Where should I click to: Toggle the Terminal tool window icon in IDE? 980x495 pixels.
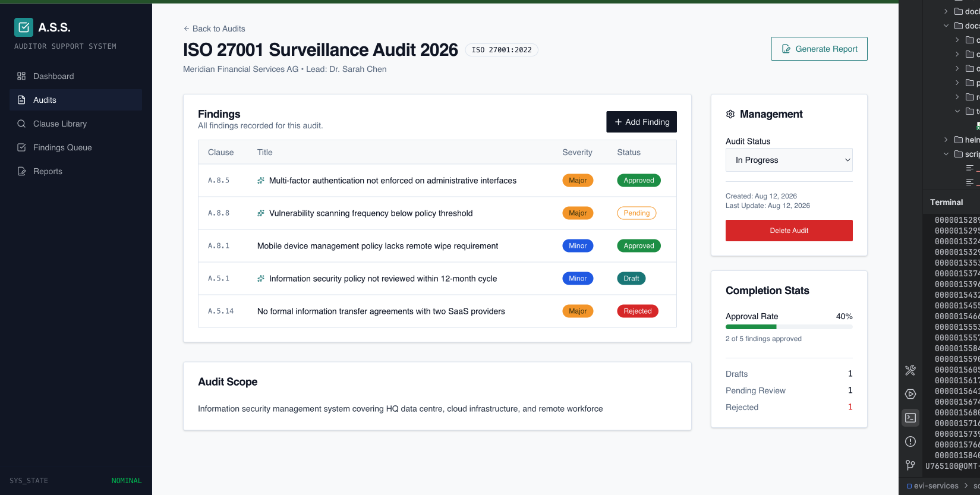[910, 418]
